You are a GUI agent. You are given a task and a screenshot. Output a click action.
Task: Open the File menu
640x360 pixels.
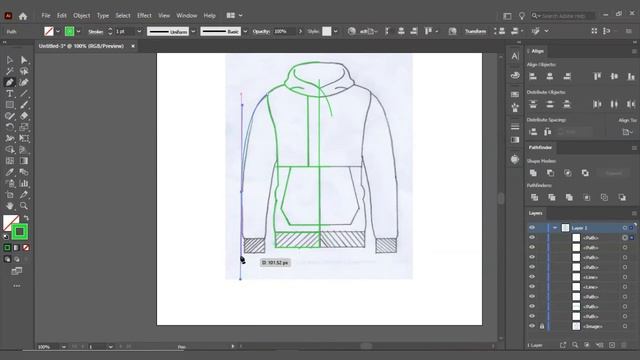[x=46, y=16]
